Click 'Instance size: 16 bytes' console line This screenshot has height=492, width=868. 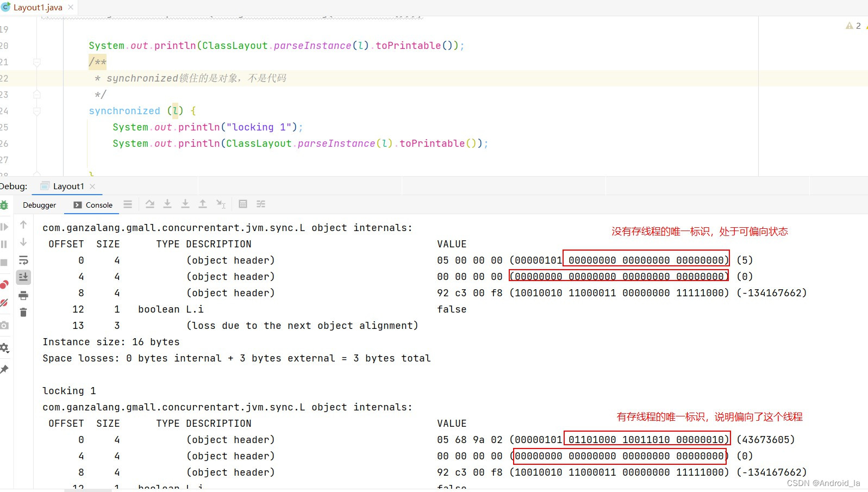111,342
